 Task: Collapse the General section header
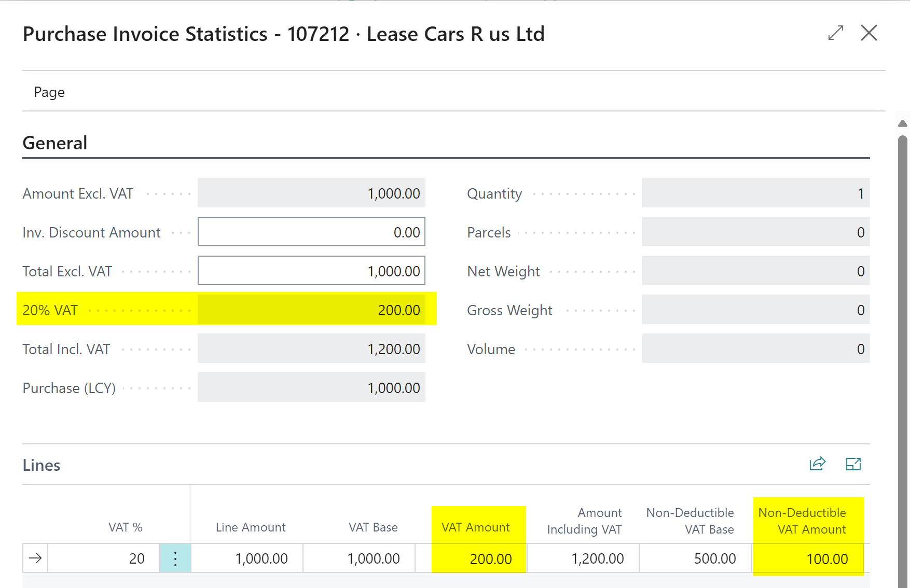55,143
